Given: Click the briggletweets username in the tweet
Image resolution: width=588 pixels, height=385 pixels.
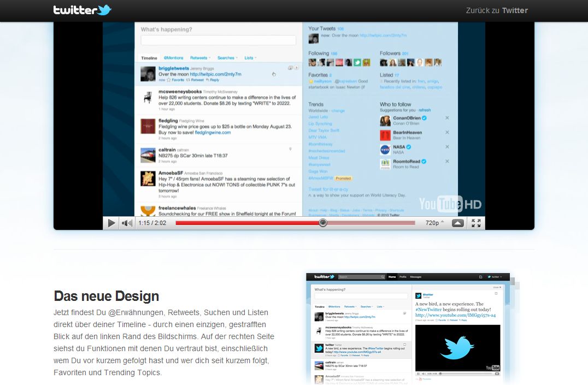Looking at the screenshot, I should tap(174, 68).
